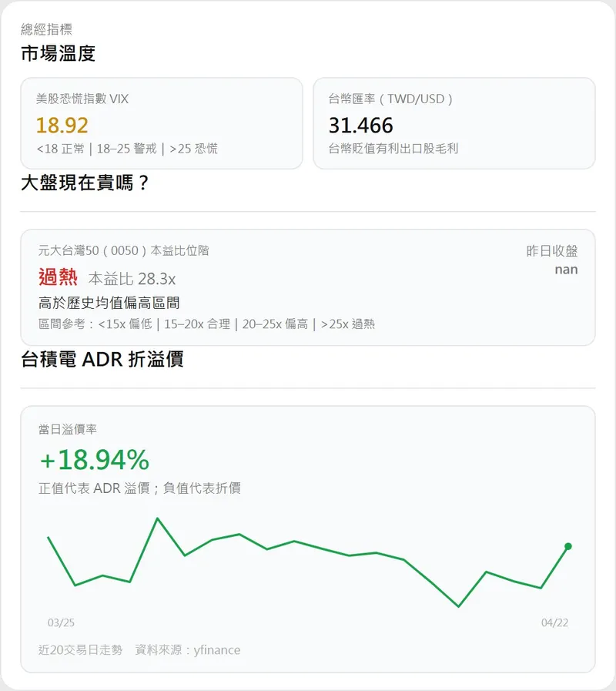Screen dimensions: 616x691
Task: Click the VIX threshold legend text
Action: [127, 149]
